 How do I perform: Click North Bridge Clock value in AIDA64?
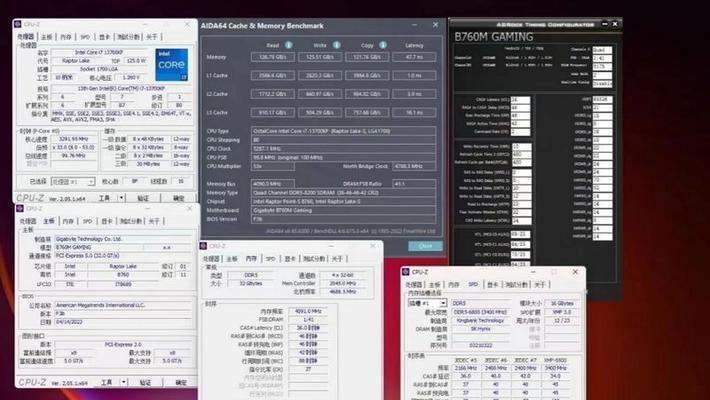(414, 166)
